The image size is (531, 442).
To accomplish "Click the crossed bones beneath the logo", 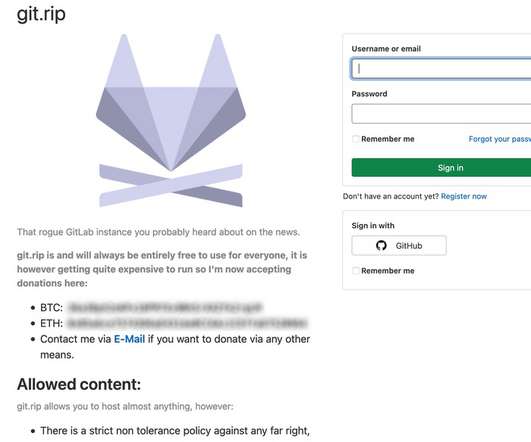I will click(x=171, y=185).
